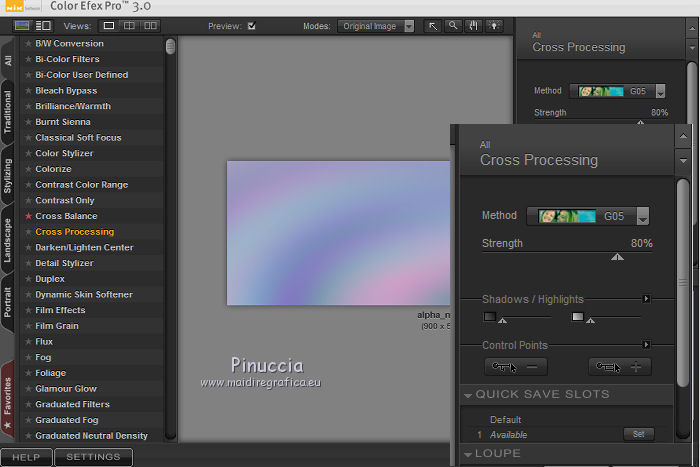Favorite Cross Processing via its star

click(x=28, y=232)
